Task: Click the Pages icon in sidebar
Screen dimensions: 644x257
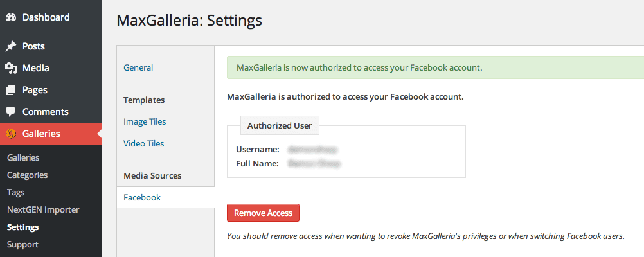Action: coord(11,90)
